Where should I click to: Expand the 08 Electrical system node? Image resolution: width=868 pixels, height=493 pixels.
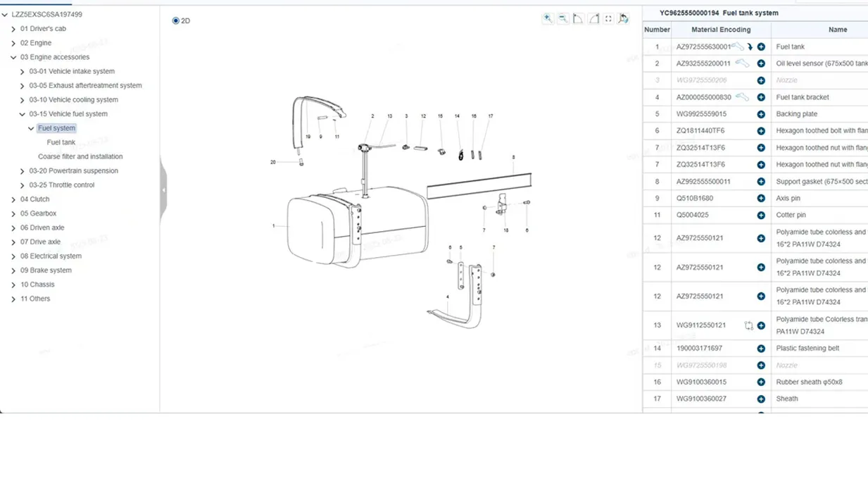[x=13, y=256]
